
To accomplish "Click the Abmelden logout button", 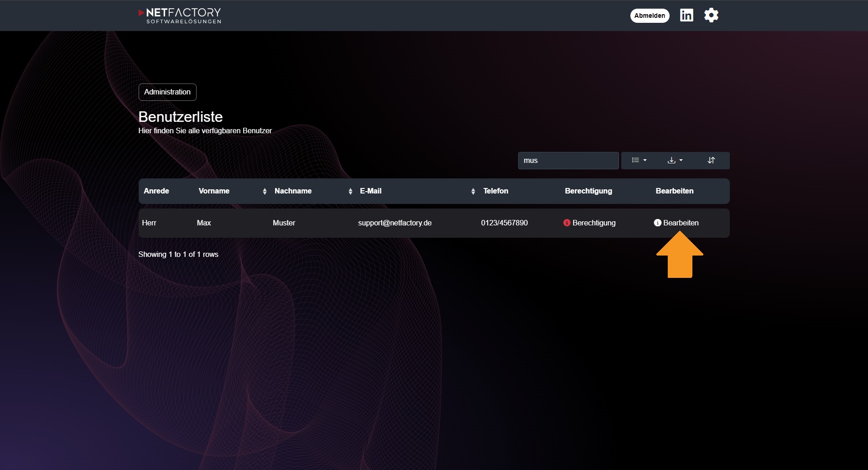I will (x=650, y=16).
